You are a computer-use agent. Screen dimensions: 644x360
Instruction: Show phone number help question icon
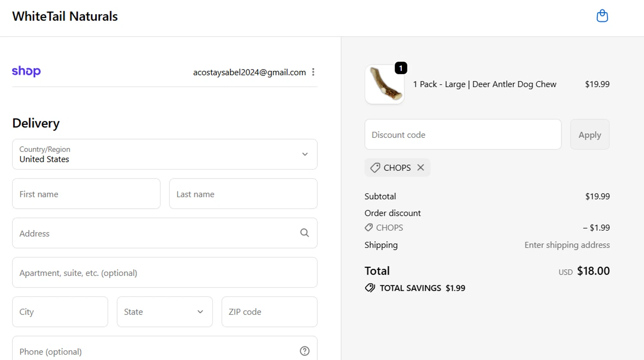coord(304,351)
